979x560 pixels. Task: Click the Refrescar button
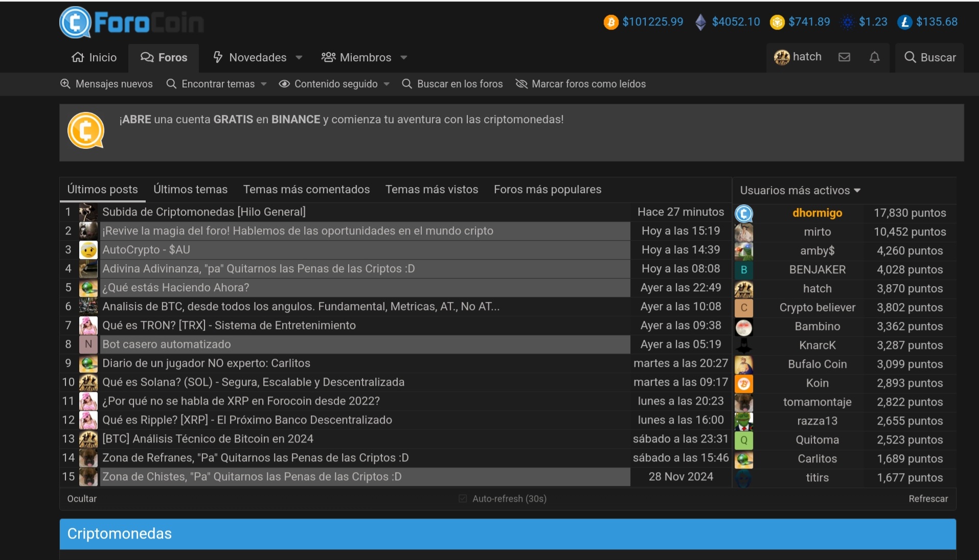(x=928, y=499)
